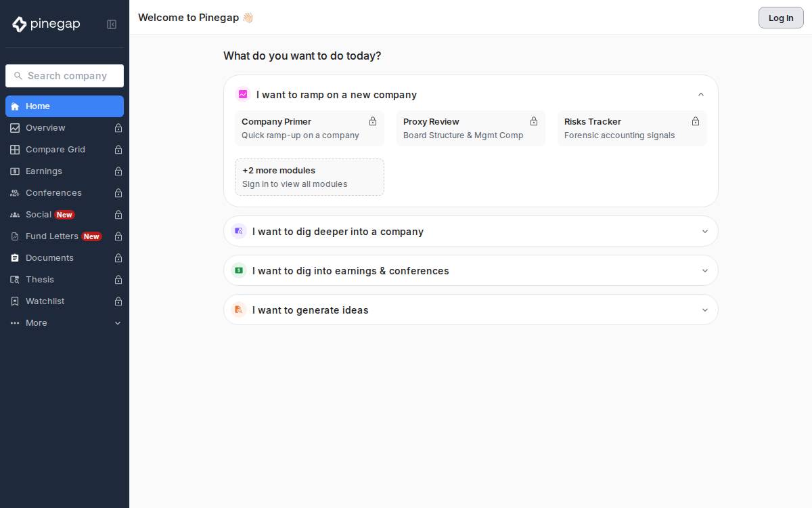Viewport: 812px width, 508px height.
Task: Click the lock icon beside Overview
Action: tap(118, 128)
